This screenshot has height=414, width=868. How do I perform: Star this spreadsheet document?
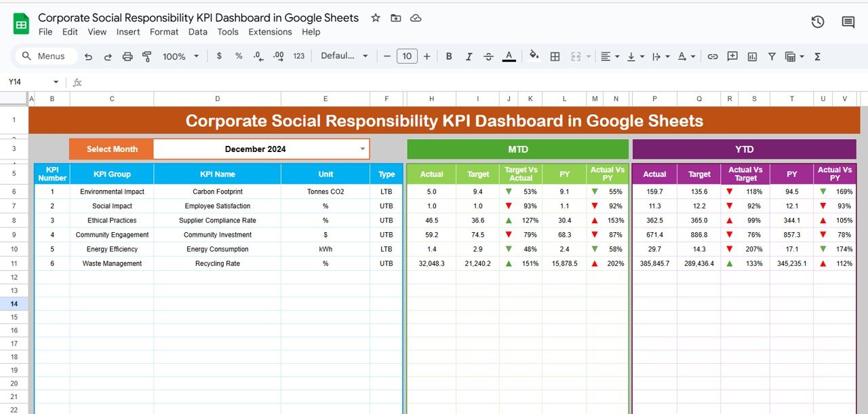[x=376, y=18]
